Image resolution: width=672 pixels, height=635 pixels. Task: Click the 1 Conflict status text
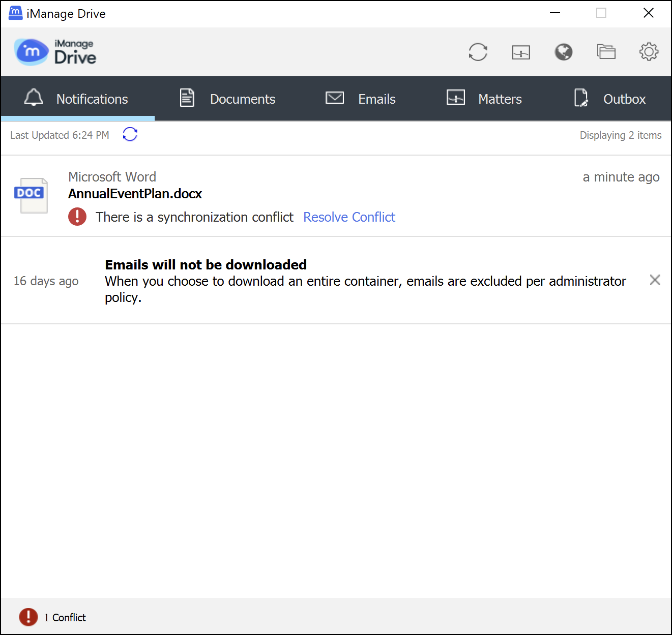pos(65,617)
